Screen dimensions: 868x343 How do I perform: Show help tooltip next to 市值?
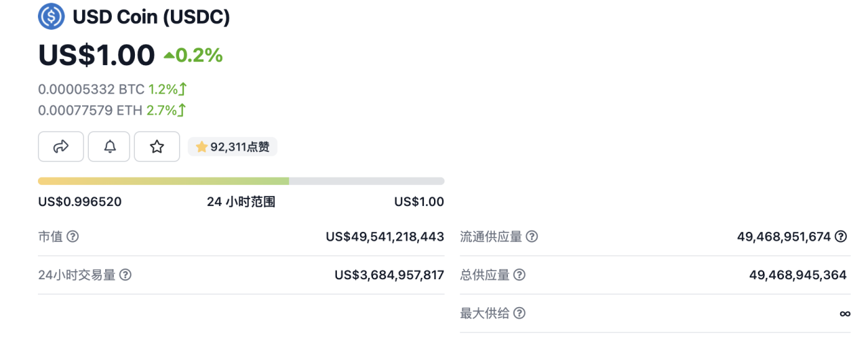click(x=73, y=237)
